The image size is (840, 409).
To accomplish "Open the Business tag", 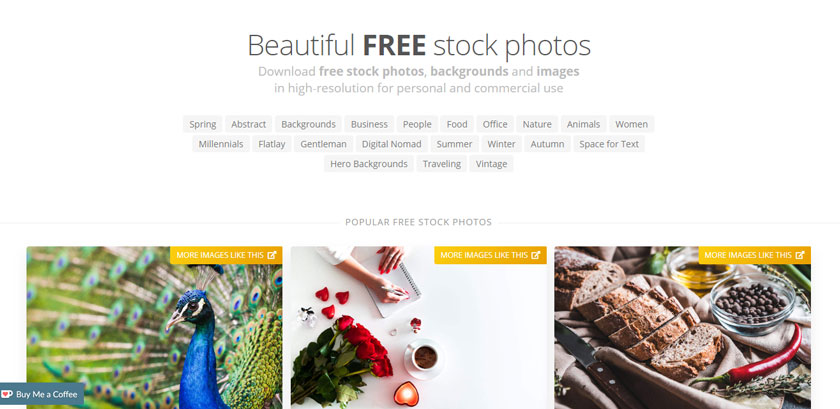I will [x=369, y=124].
